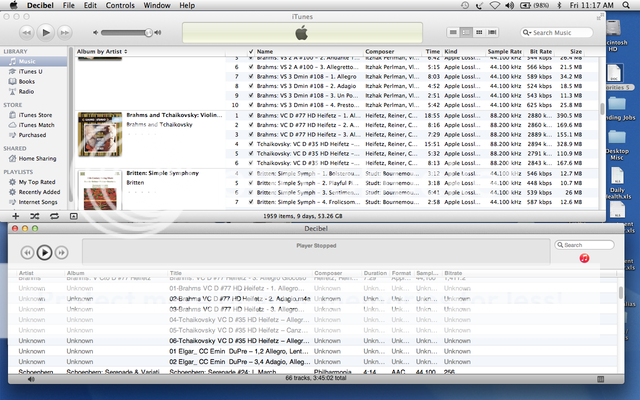This screenshot has height=400, width=640.
Task: Uncheck Brahms VC D #77 track 1 checkbox
Action: 251,116
